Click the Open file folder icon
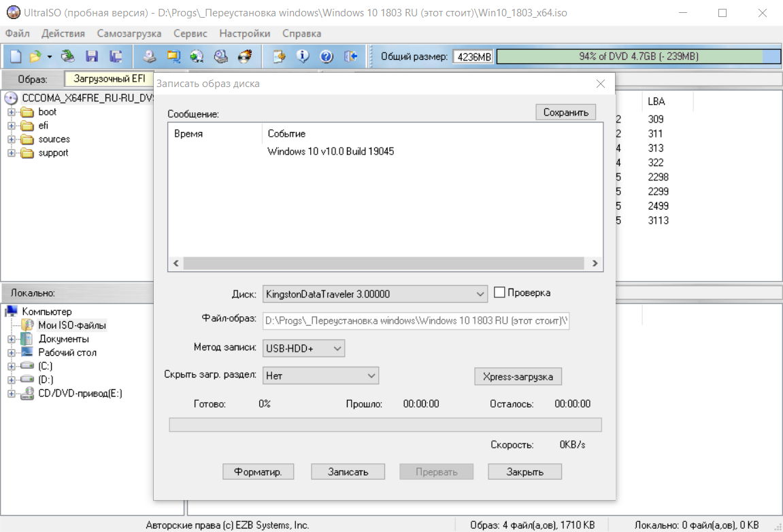The height and width of the screenshot is (532, 783). pyautogui.click(x=35, y=56)
